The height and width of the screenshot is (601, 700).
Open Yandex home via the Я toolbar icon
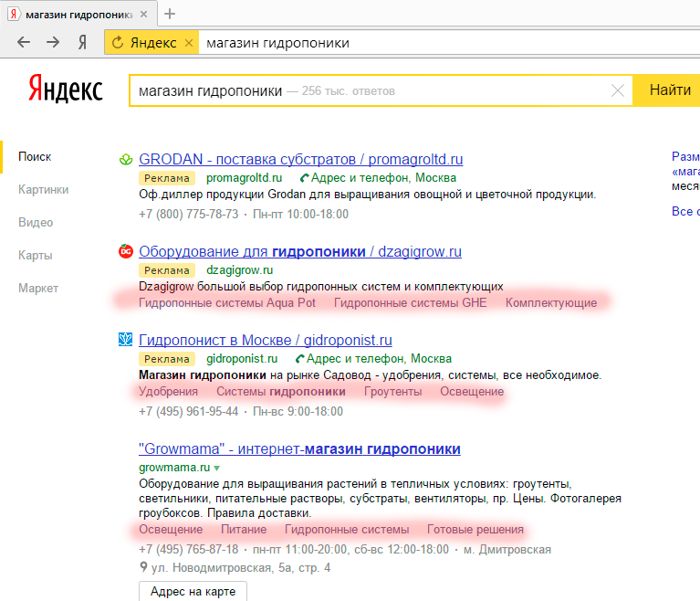pos(82,42)
